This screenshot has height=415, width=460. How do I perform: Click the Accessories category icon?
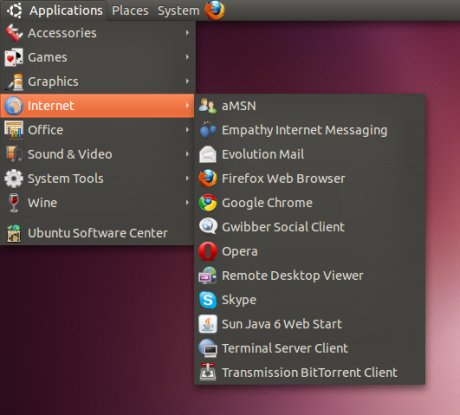(x=14, y=33)
